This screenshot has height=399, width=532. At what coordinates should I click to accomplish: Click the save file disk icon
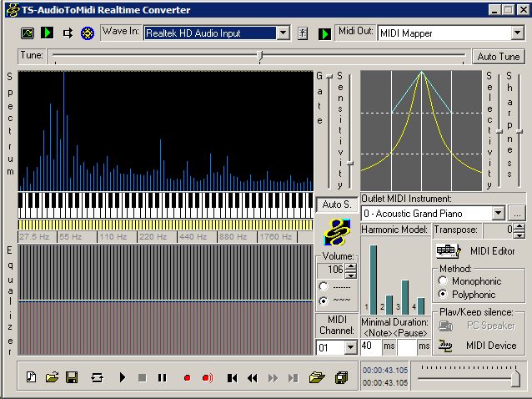72,377
